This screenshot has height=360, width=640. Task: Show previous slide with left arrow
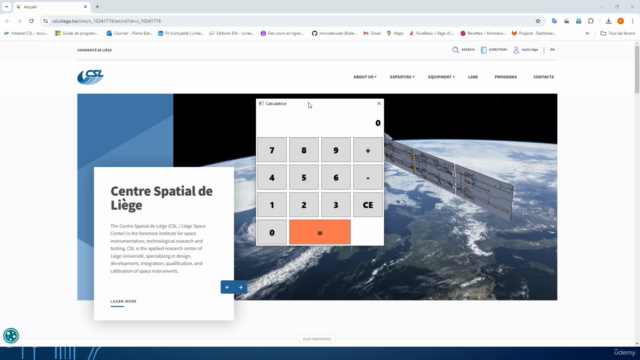[x=227, y=287]
